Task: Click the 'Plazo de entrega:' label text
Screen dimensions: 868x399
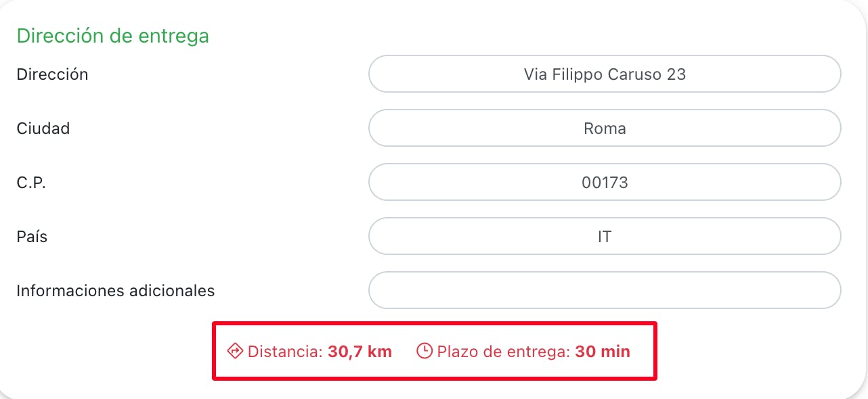Action: [504, 352]
